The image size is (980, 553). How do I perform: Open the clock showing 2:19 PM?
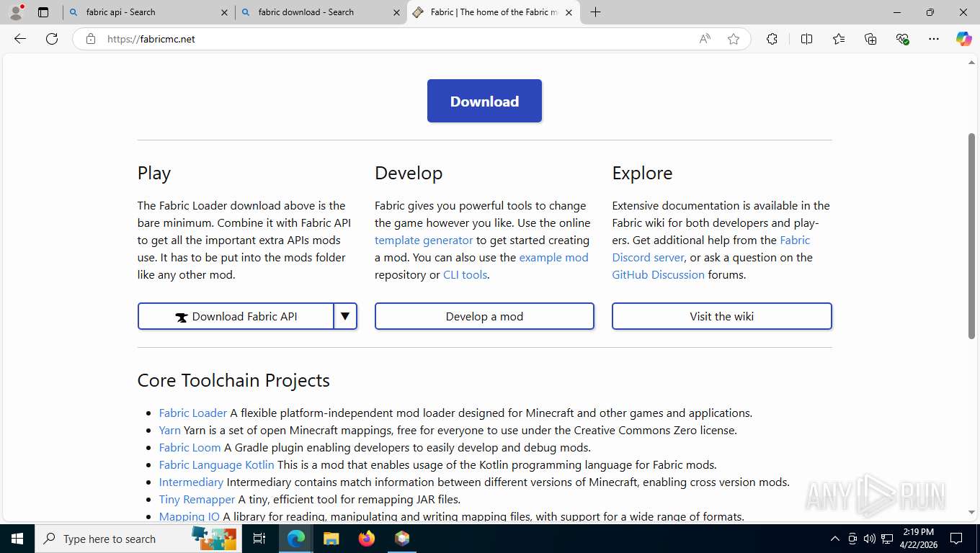tap(918, 539)
